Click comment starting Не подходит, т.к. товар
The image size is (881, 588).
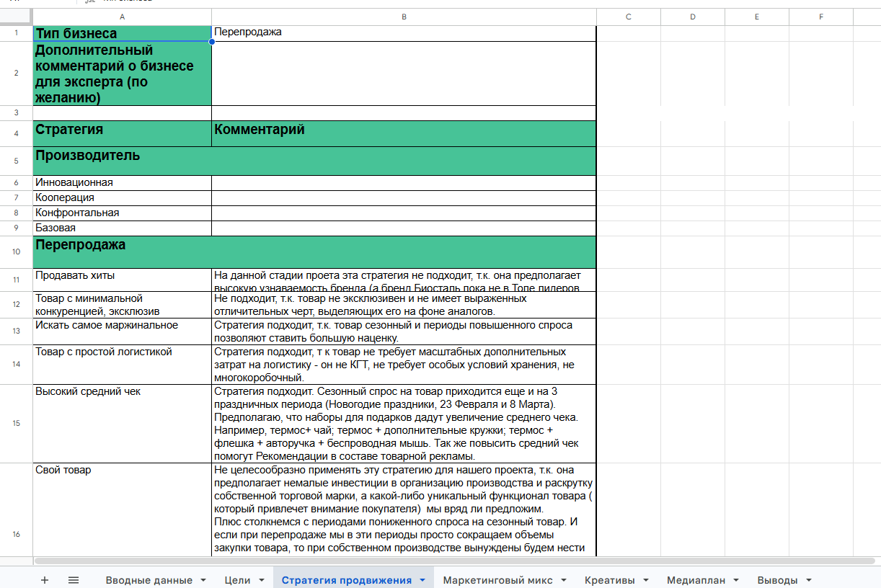point(404,305)
